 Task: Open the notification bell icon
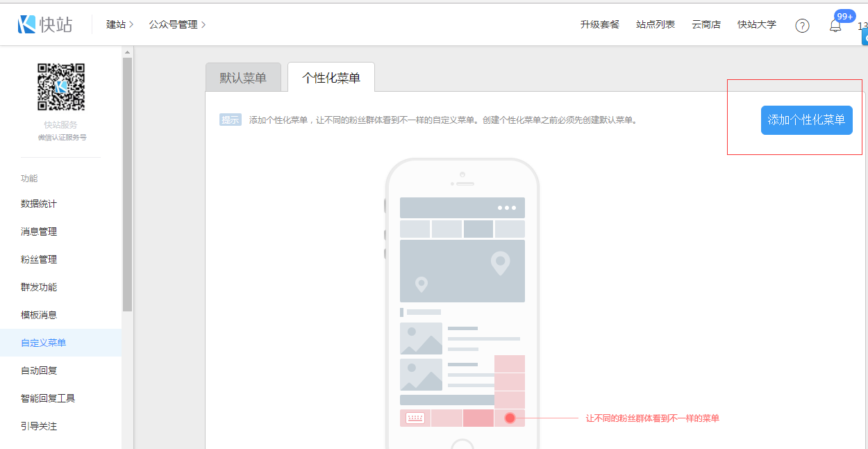835,26
